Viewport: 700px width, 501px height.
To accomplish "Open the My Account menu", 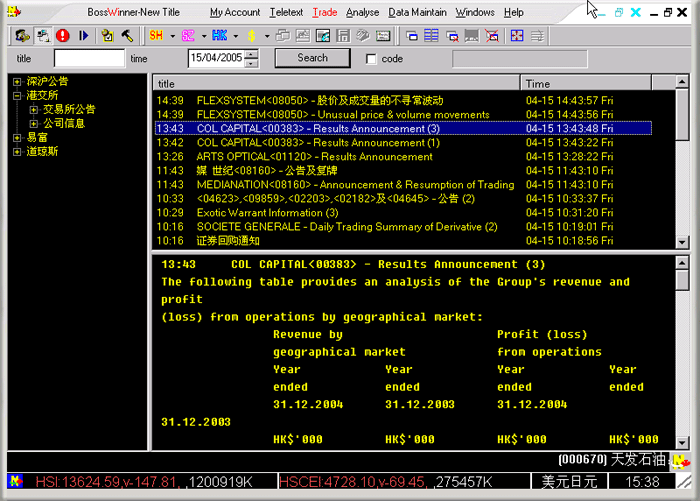I will pos(235,13).
